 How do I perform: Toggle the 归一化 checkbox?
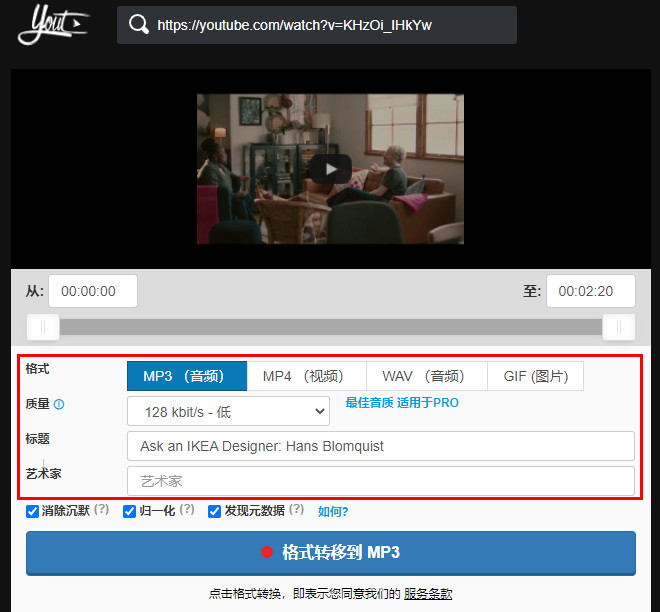point(129,511)
